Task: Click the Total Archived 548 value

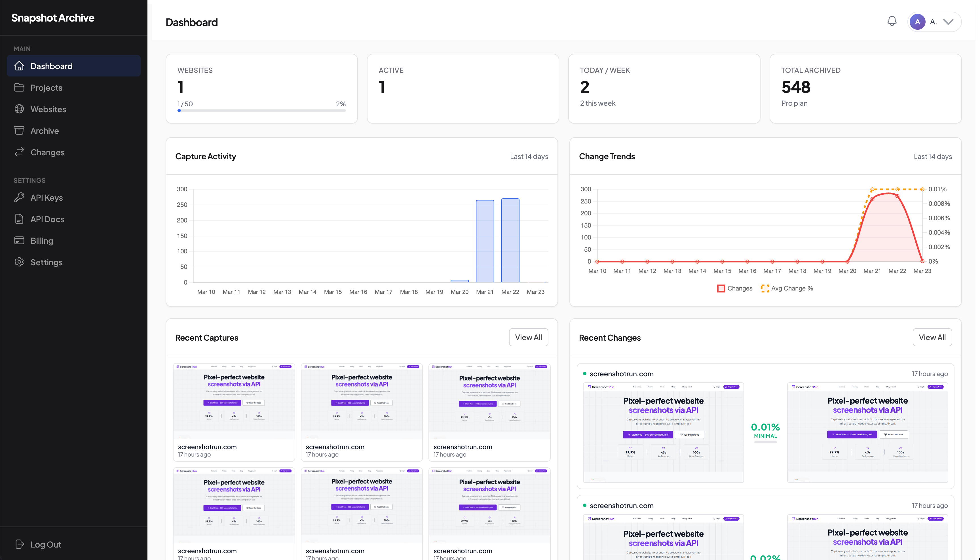Action: 796,87
